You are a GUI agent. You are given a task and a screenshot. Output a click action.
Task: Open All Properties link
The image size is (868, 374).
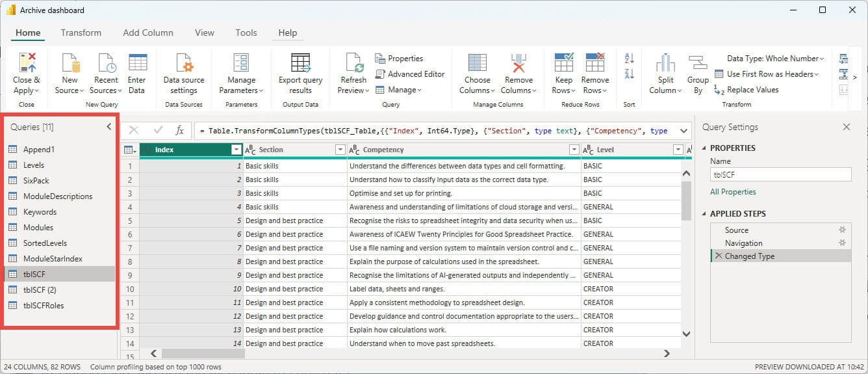click(733, 192)
